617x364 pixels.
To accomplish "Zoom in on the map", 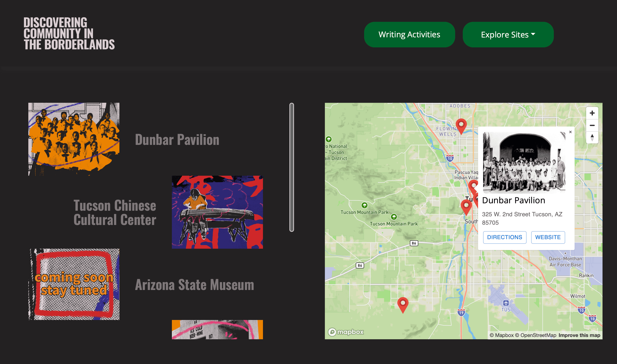I will pyautogui.click(x=592, y=113).
